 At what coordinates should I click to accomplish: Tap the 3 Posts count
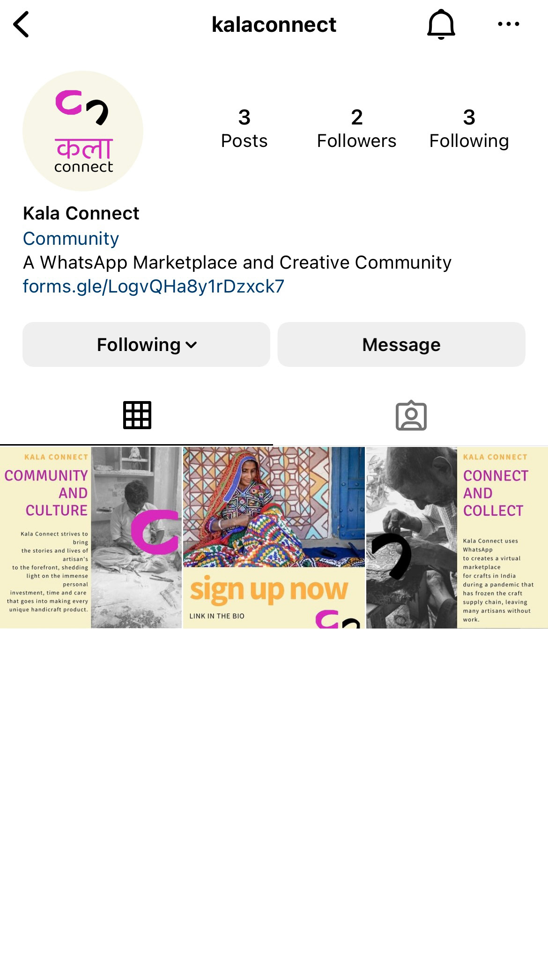(x=244, y=129)
